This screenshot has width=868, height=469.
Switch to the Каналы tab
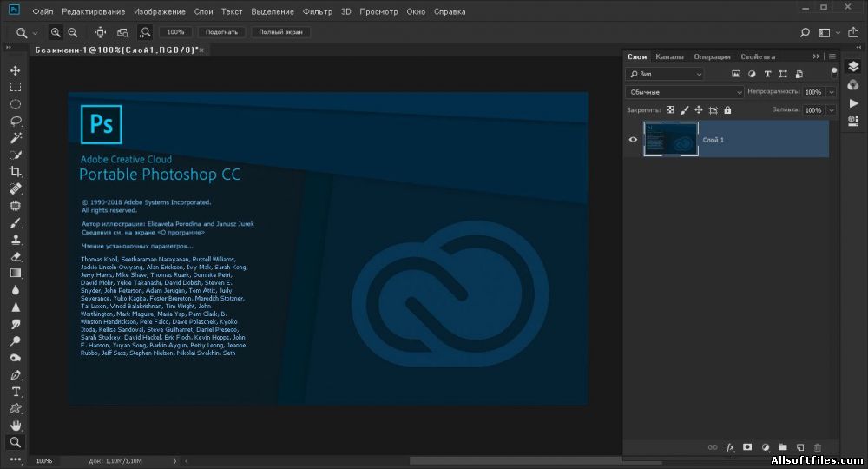click(669, 56)
